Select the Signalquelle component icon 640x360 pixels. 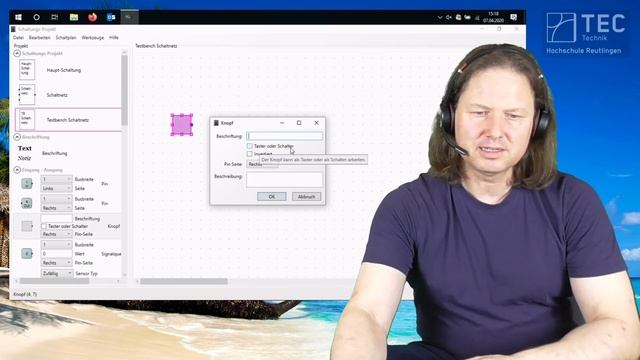pyautogui.click(x=27, y=253)
